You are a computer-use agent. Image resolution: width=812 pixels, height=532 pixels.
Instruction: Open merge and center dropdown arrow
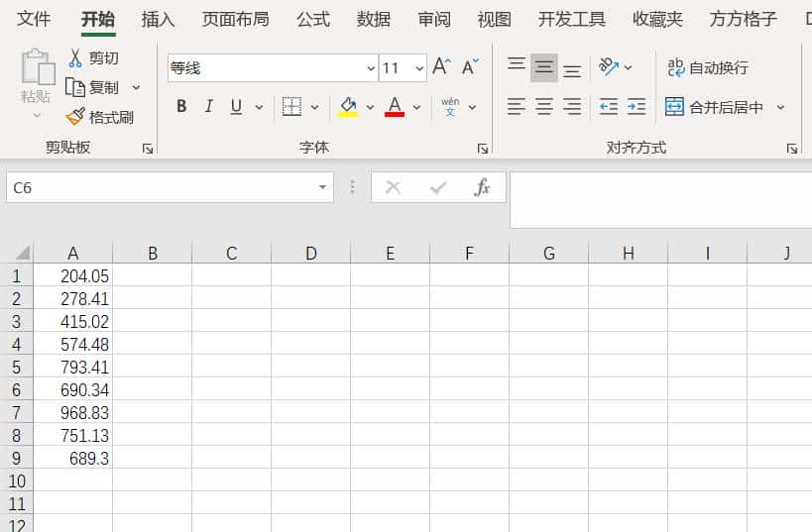780,107
